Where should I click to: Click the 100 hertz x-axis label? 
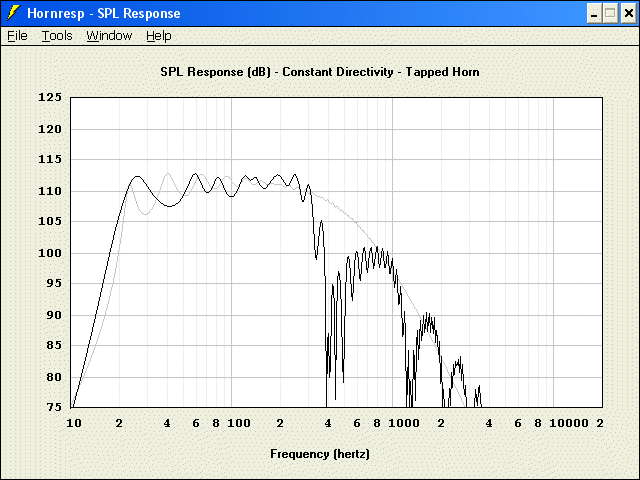(239, 423)
